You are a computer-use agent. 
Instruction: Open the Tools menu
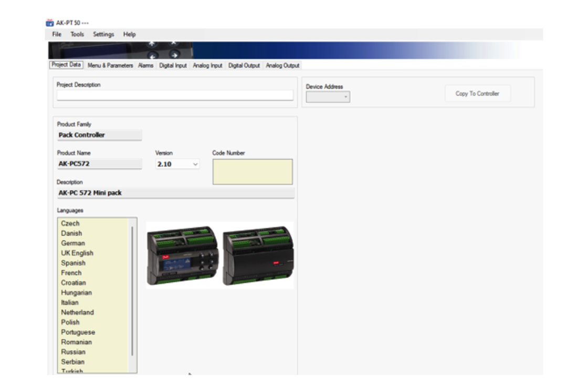click(x=77, y=35)
